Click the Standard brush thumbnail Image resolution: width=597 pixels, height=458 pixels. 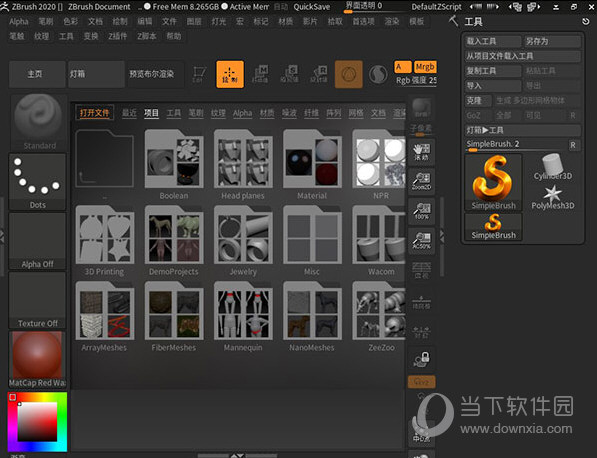tap(37, 123)
